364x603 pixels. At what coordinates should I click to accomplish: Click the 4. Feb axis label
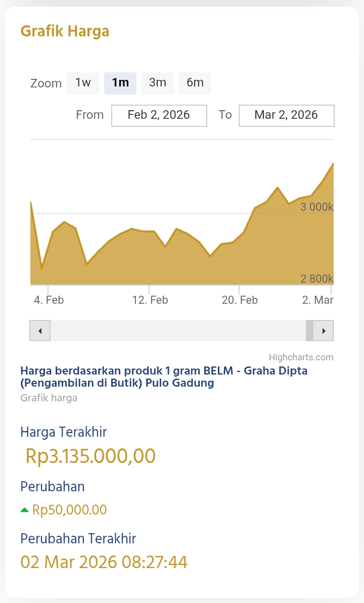tap(49, 300)
